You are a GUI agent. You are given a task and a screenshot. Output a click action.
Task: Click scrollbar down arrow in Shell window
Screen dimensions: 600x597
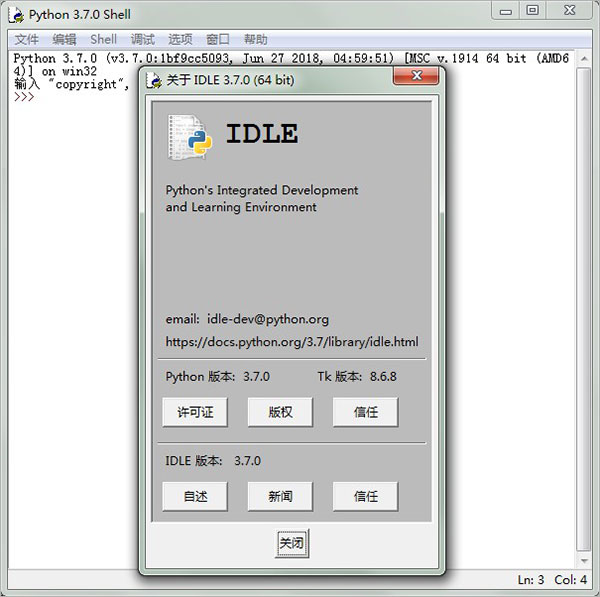click(584, 561)
